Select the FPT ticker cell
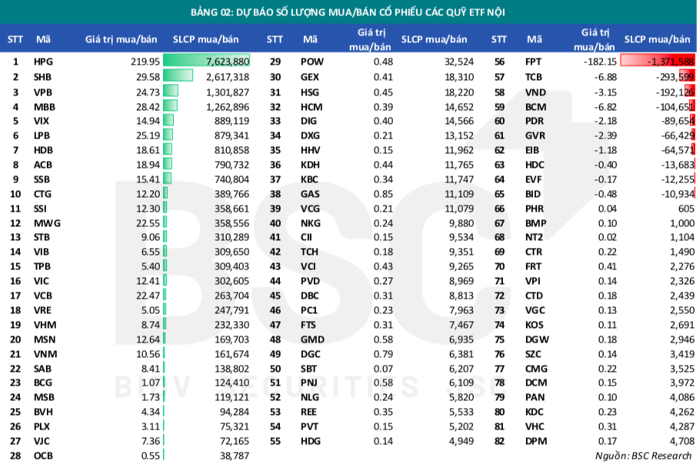This screenshot has height=468, width=700. coord(533,61)
